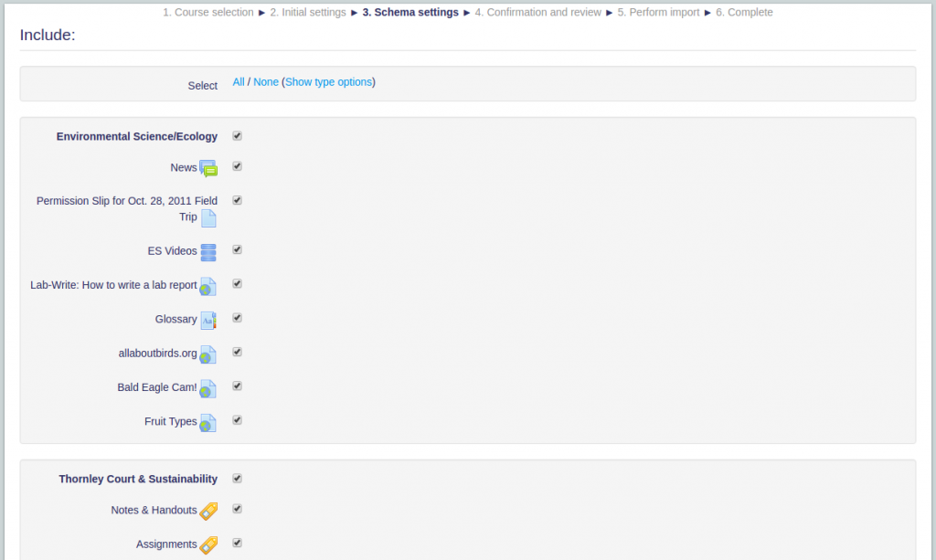This screenshot has width=936, height=560.
Task: Select All items link
Action: [239, 82]
